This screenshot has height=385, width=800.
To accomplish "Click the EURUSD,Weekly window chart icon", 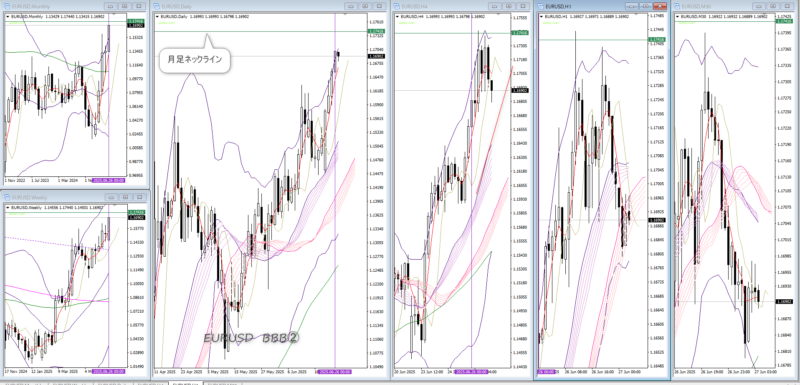I will pyautogui.click(x=7, y=197).
